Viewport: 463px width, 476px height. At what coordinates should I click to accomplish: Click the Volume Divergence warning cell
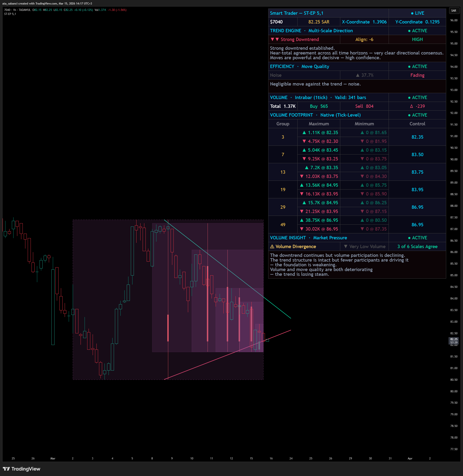[304, 246]
